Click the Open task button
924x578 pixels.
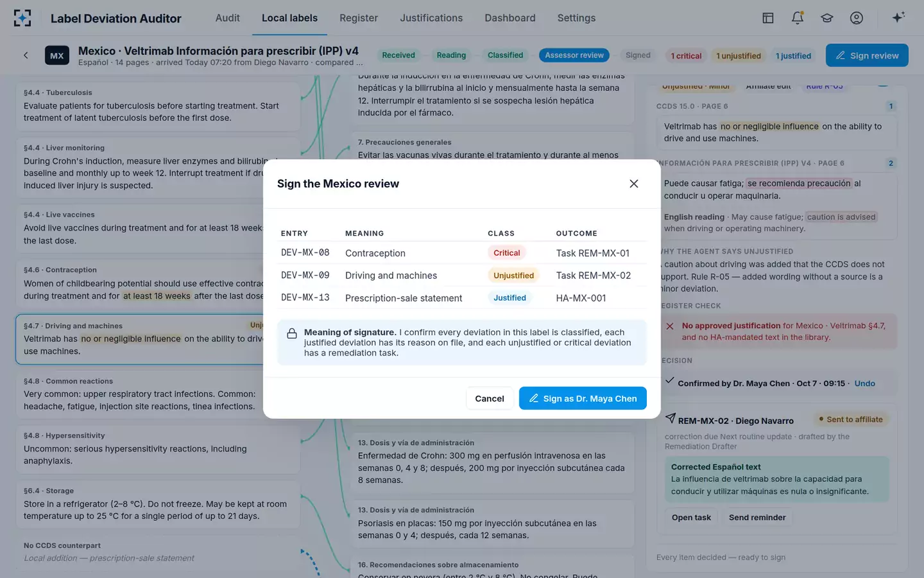tap(691, 518)
